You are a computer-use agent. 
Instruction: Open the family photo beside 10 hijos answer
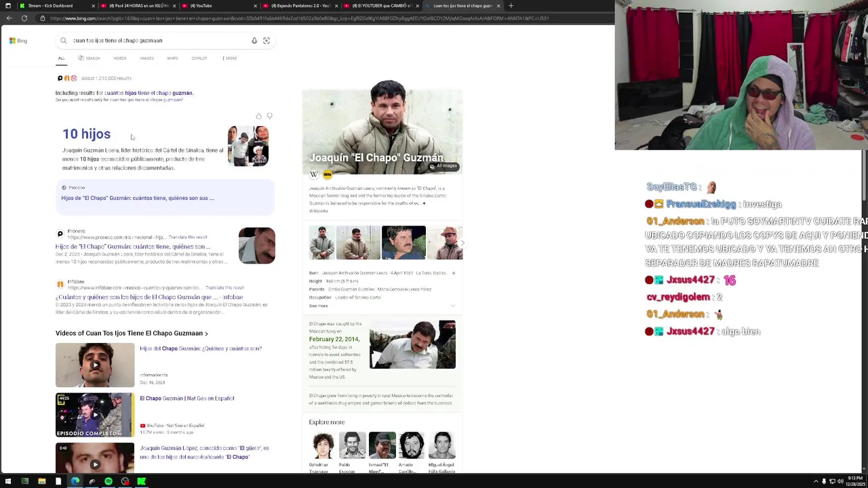(x=248, y=146)
